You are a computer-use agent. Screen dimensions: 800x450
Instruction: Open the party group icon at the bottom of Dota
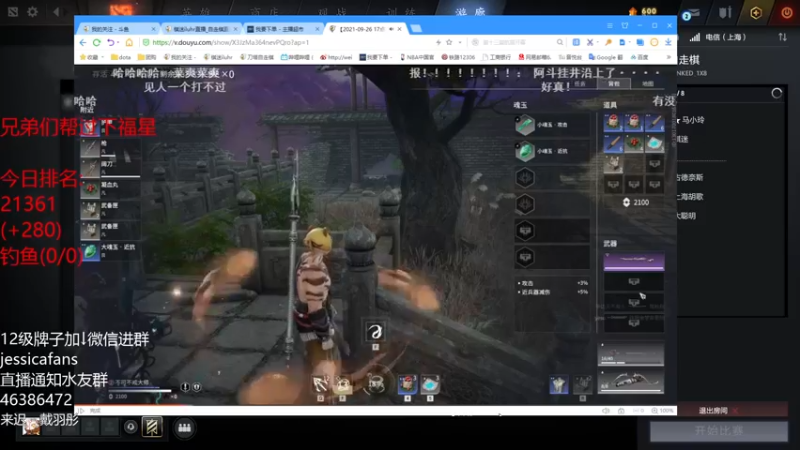click(x=184, y=428)
